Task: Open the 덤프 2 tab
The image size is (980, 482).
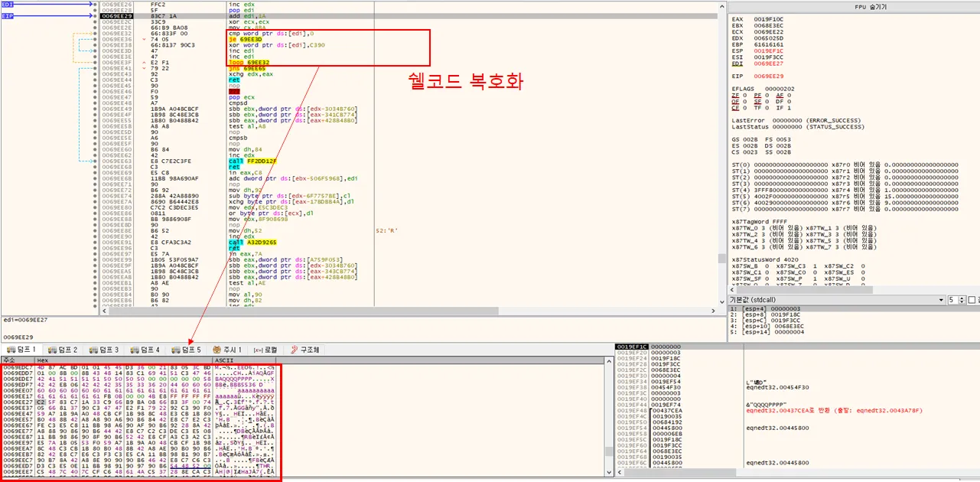Action: coord(63,350)
